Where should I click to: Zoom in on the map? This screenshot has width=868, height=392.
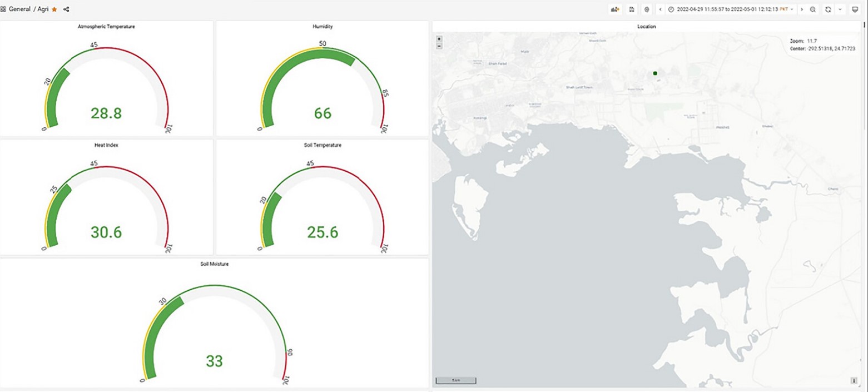point(439,39)
